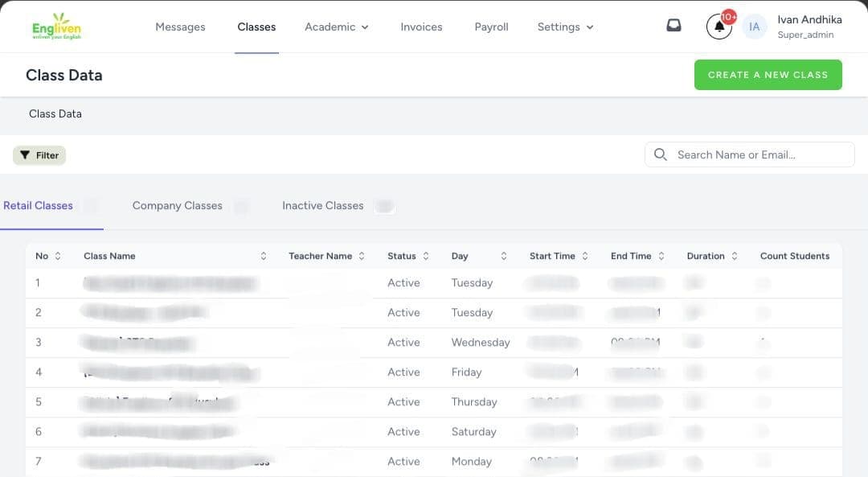
Task: Show the Inactive Classes tab
Action: [x=323, y=206]
